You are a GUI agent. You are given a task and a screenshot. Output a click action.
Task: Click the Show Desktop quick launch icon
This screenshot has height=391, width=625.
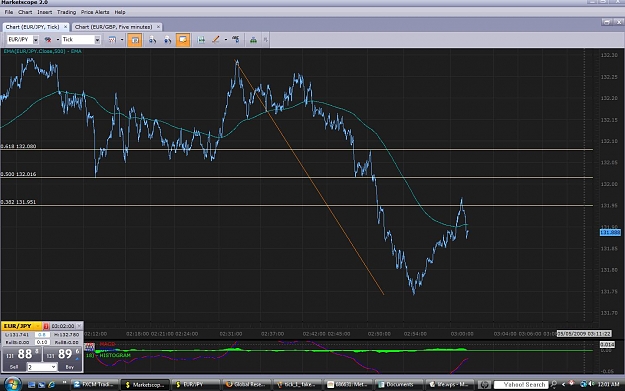tap(31, 385)
